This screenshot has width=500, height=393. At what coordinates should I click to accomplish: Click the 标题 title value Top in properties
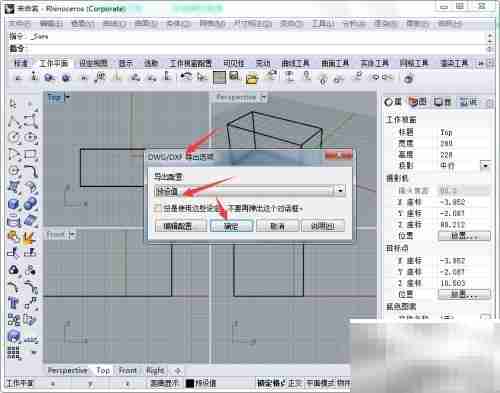pyautogui.click(x=446, y=132)
